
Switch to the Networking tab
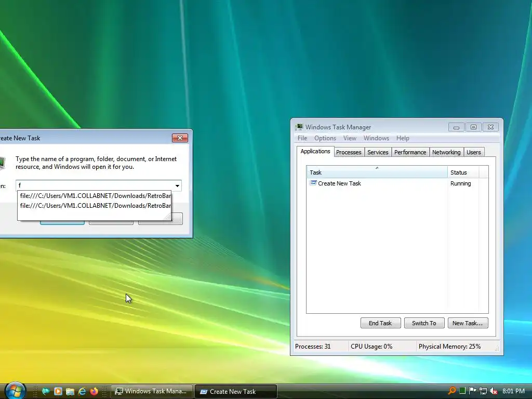[446, 152]
